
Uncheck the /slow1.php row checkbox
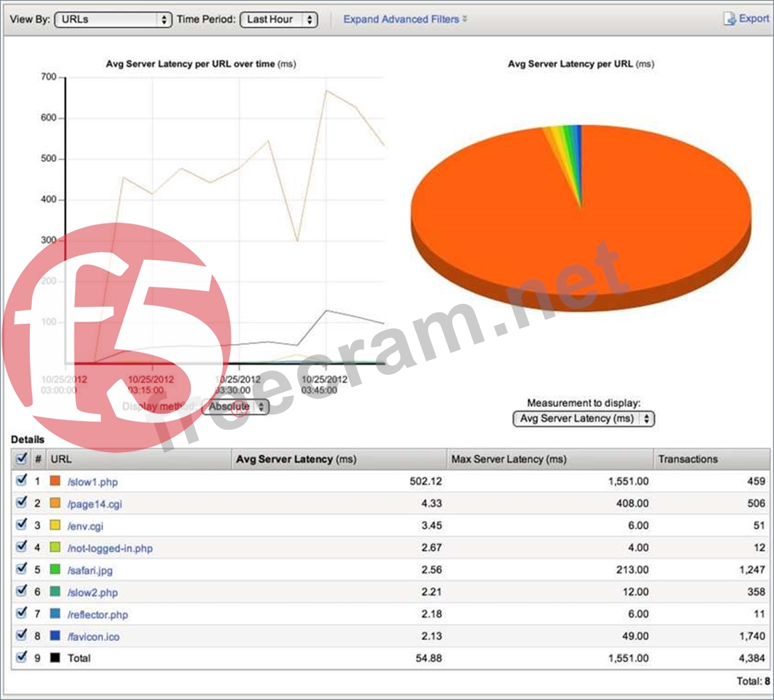click(x=21, y=481)
